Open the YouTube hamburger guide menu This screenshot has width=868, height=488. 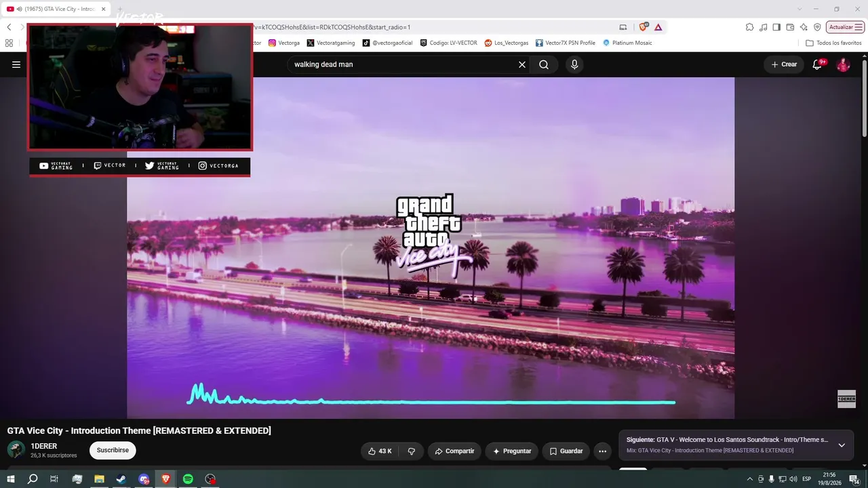click(16, 64)
